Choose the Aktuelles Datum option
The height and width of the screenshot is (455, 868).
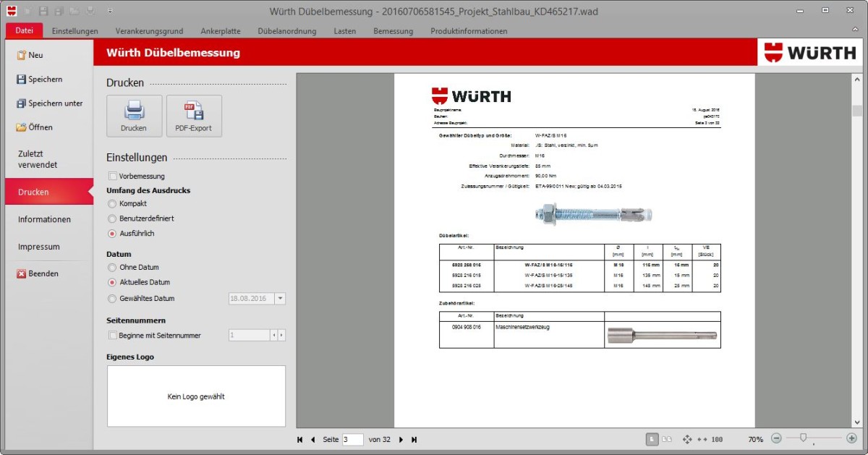112,282
